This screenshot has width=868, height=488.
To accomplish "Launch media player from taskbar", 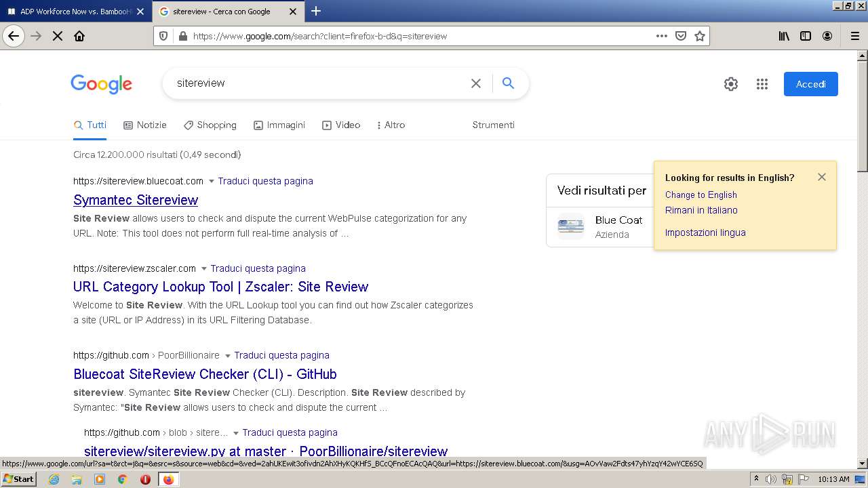I will pos(100,479).
